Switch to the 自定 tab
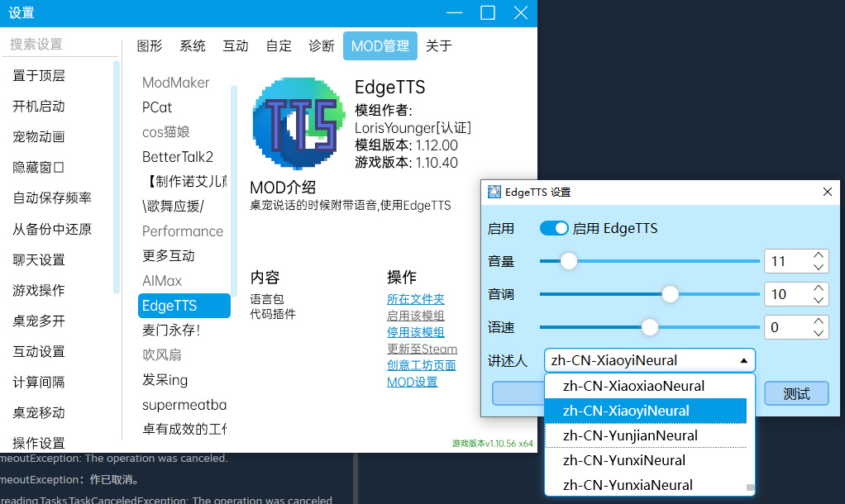The width and height of the screenshot is (845, 504). coord(279,45)
